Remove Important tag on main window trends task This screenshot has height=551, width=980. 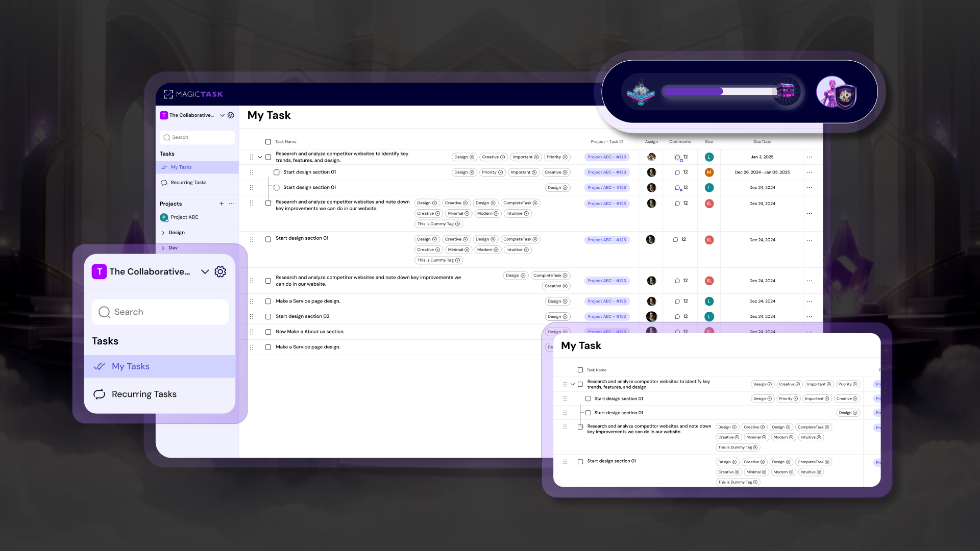click(536, 157)
